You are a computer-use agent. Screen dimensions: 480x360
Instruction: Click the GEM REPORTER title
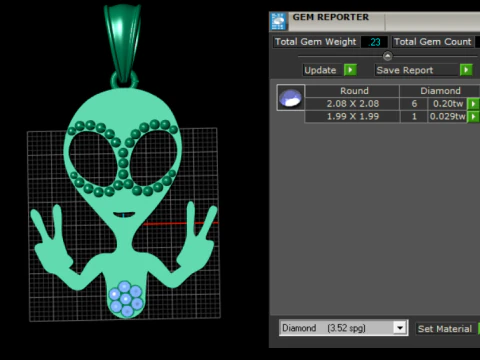pyautogui.click(x=331, y=17)
